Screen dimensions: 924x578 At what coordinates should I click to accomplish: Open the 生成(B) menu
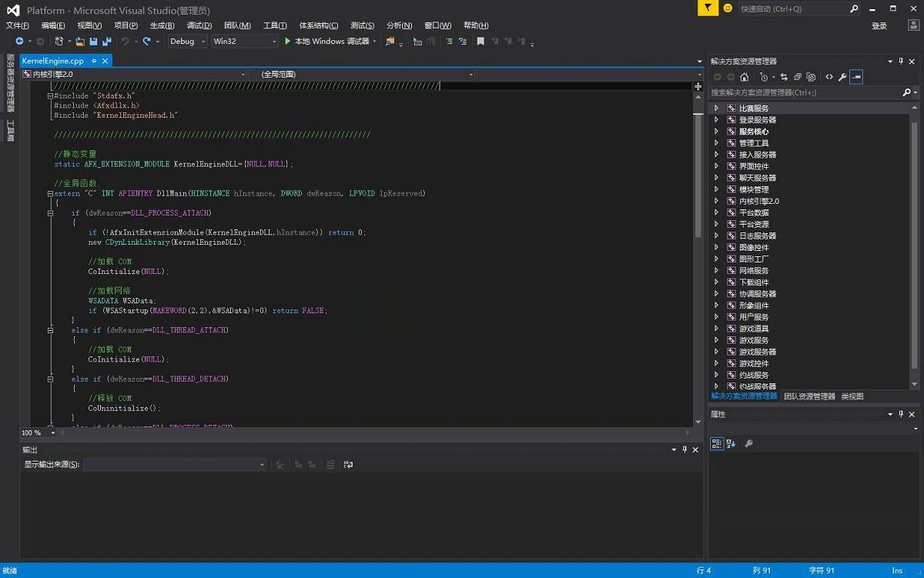coord(162,25)
